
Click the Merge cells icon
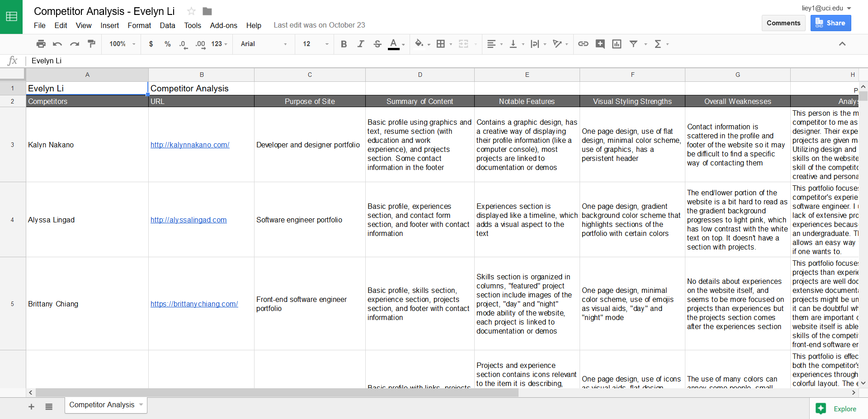(x=463, y=44)
